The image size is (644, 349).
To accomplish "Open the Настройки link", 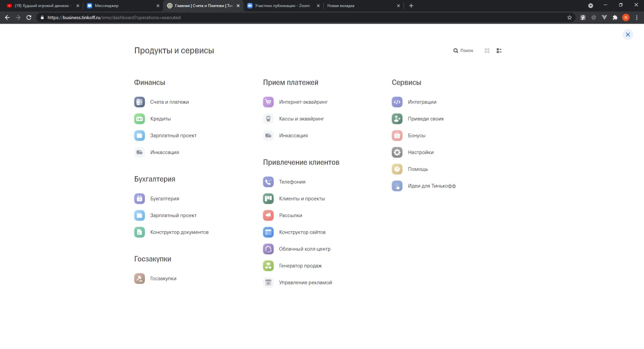I will pyautogui.click(x=421, y=152).
